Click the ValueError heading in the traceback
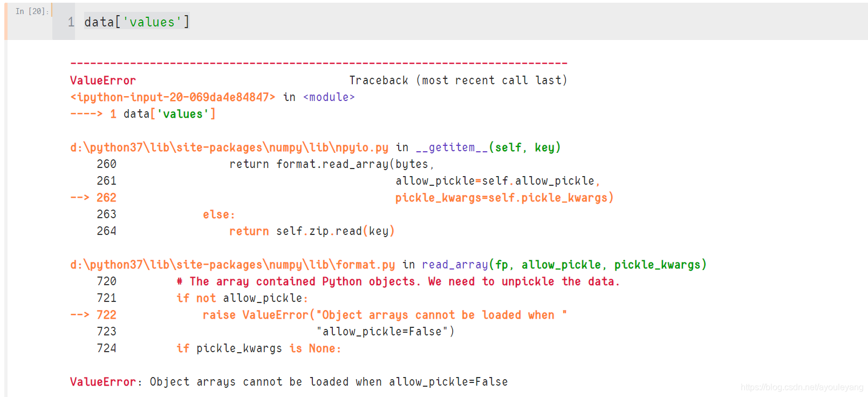Image resolution: width=868 pixels, height=397 pixels. pyautogui.click(x=102, y=80)
